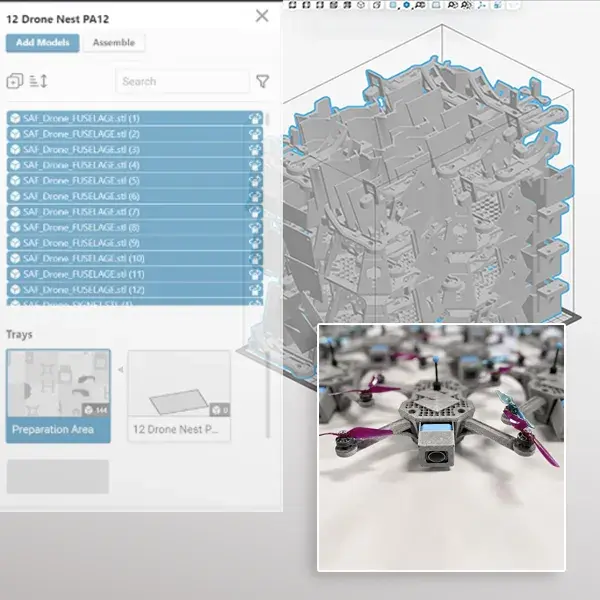Toggle the lock on SAF_Drone_FUSELAGE.stl (10)
The image size is (600, 600).
point(255,259)
